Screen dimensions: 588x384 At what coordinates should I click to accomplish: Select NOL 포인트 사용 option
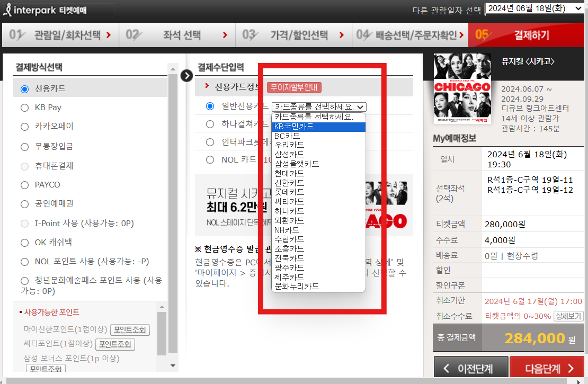pyautogui.click(x=25, y=262)
